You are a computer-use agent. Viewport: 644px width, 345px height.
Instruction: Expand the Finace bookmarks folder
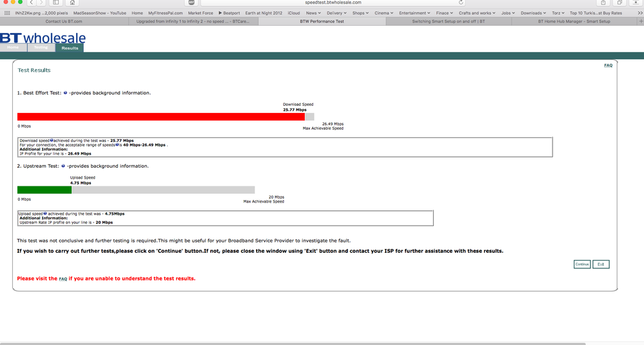[444, 13]
